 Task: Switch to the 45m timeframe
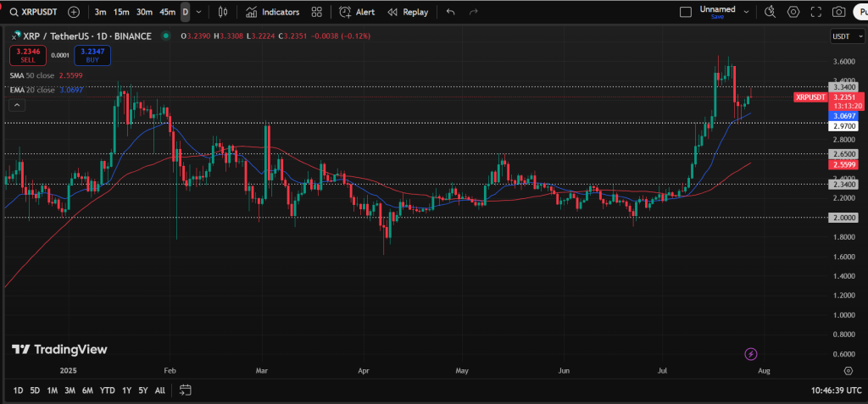coord(167,12)
